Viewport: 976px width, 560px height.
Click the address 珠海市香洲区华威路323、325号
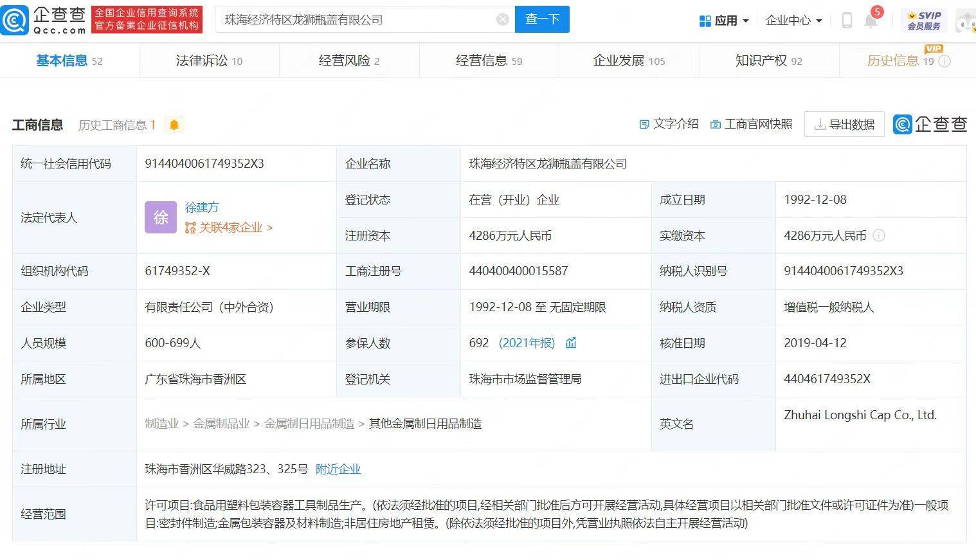pos(226,469)
